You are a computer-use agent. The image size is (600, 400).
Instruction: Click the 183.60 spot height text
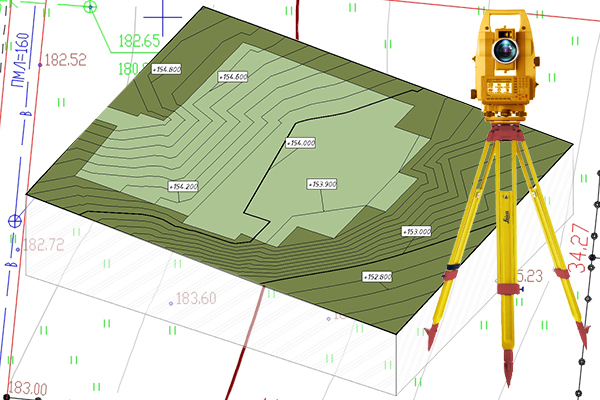pyautogui.click(x=196, y=298)
